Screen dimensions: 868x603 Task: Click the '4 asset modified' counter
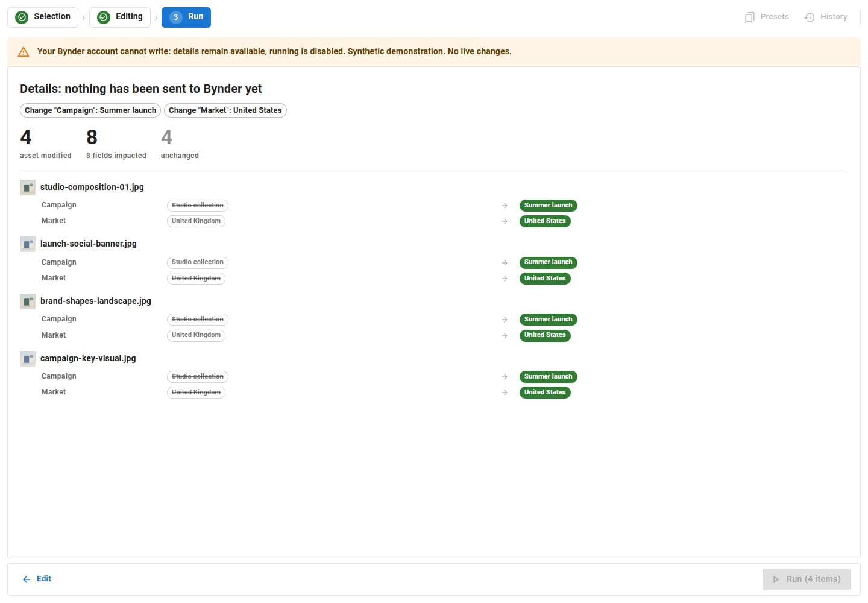tap(46, 144)
